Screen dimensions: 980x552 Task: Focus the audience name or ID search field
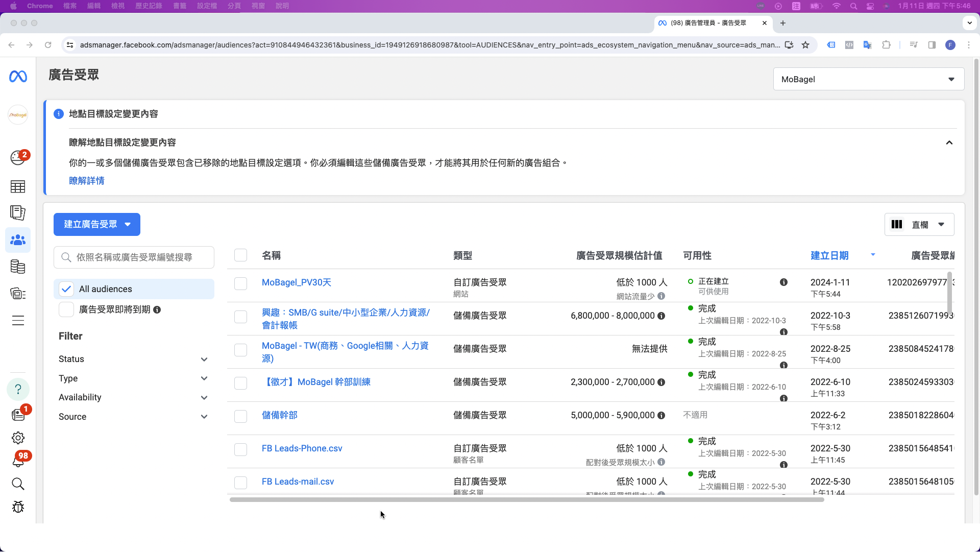point(134,258)
